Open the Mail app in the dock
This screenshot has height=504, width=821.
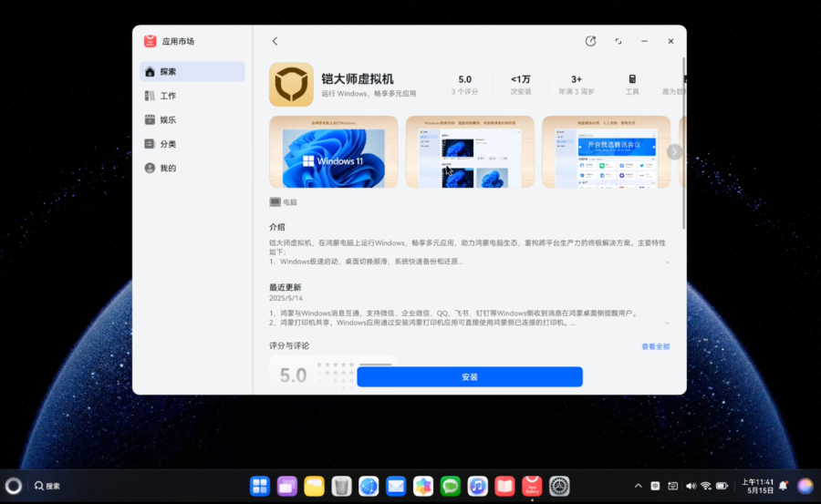395,487
